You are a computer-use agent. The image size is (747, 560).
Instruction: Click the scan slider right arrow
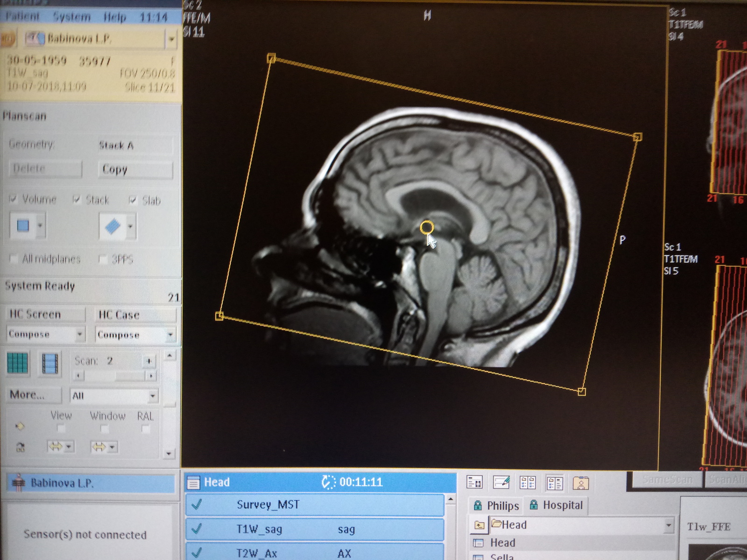150,376
